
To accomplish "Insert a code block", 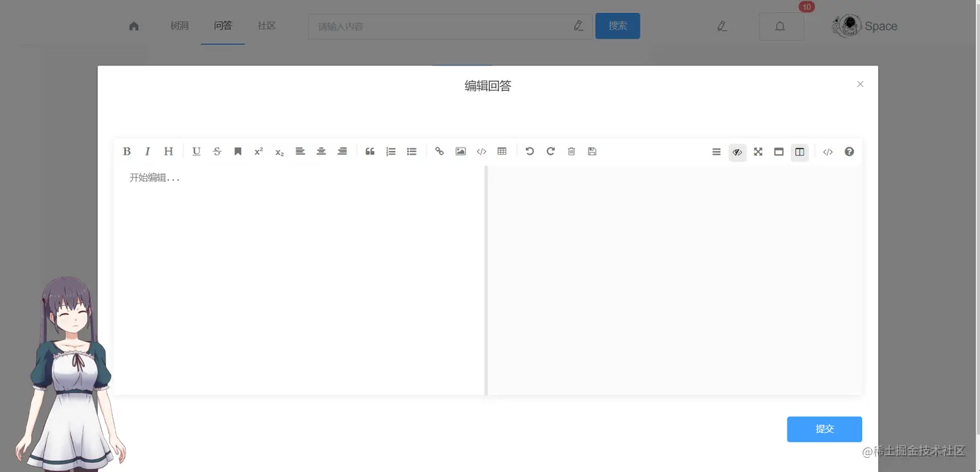I will tap(481, 152).
